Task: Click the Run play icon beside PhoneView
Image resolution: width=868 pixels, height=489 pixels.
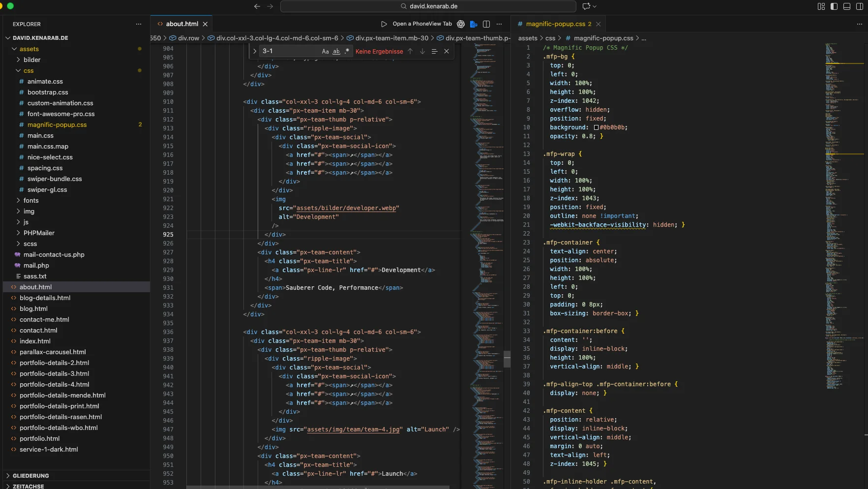Action: (x=384, y=24)
